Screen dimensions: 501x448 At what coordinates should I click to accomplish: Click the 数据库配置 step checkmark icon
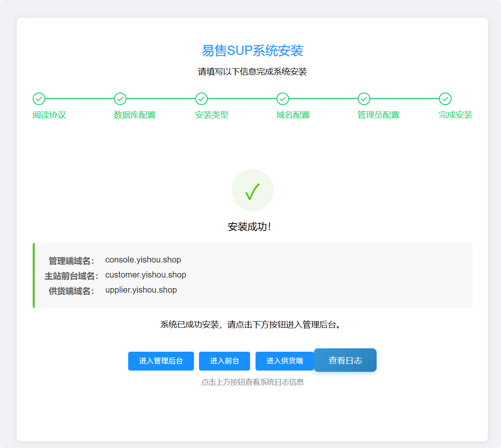tap(120, 99)
